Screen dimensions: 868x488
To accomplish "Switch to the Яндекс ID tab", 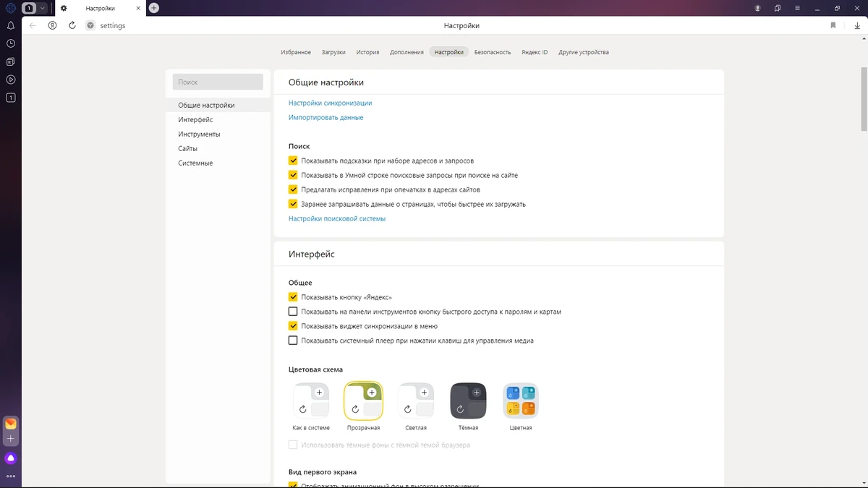I will pyautogui.click(x=535, y=52).
